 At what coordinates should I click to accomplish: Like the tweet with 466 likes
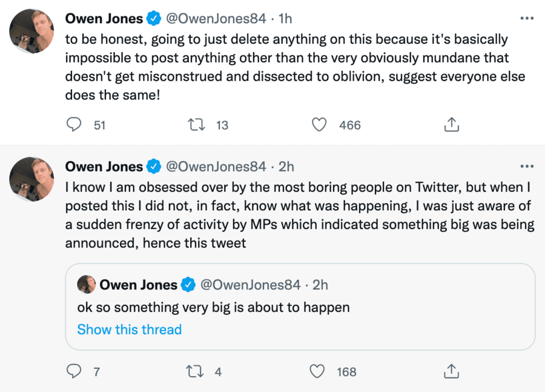pos(319,125)
